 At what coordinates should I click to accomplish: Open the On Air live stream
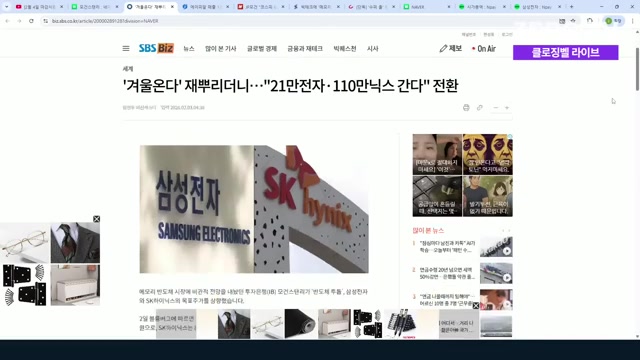coord(484,49)
